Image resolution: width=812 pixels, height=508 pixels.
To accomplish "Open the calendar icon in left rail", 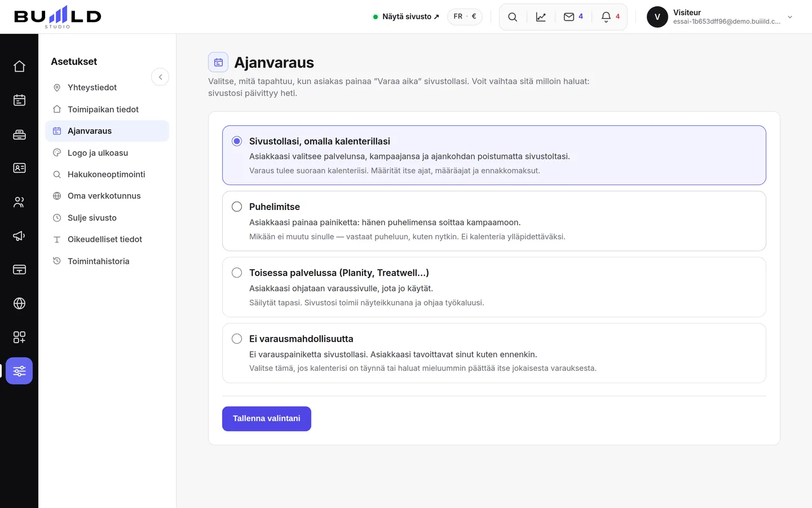I will [x=19, y=100].
